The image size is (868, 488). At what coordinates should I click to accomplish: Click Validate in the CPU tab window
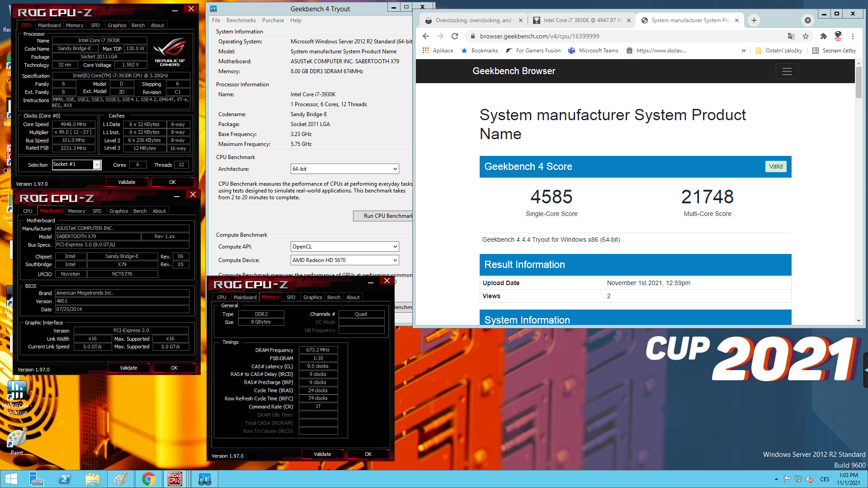(x=127, y=182)
